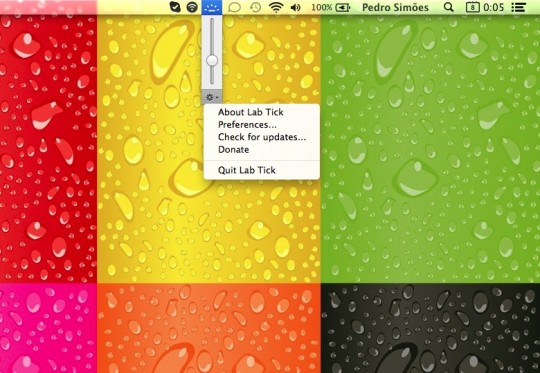Screen dimensions: 540x373
Task: Click the shield checkmark menu bar icon
Action: tap(175, 7)
